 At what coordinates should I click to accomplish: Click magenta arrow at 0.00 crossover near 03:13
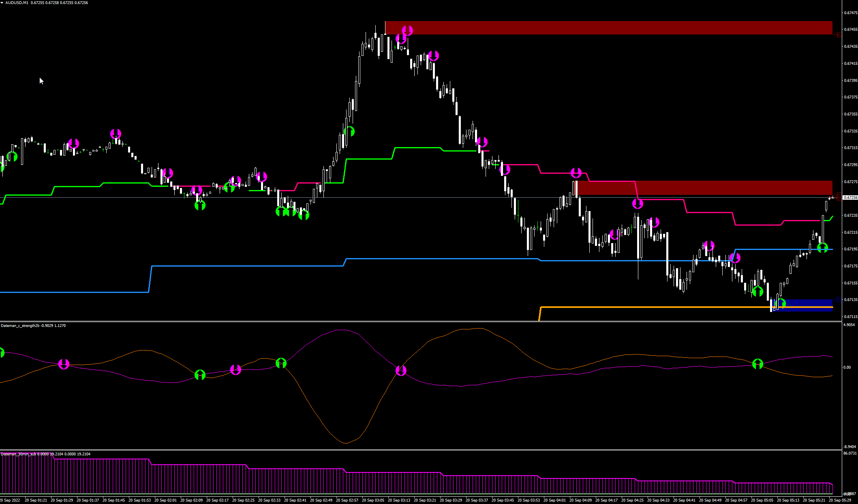(401, 370)
